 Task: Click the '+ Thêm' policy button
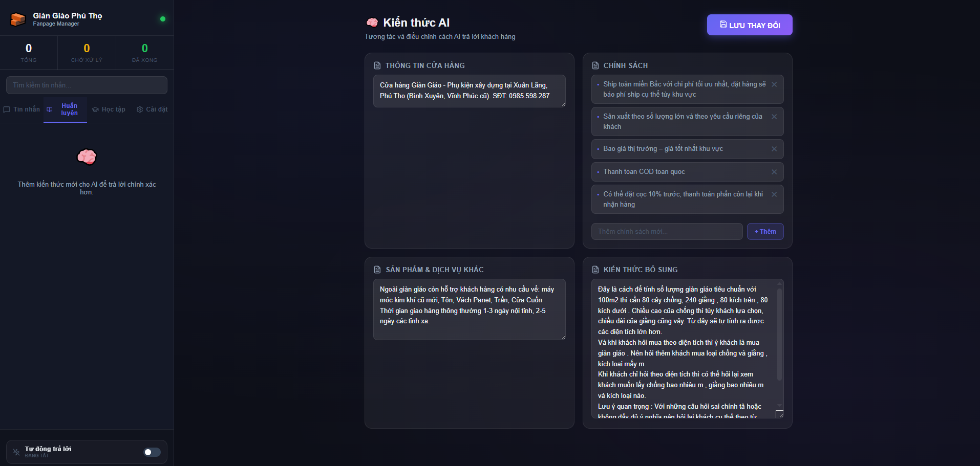tap(765, 232)
